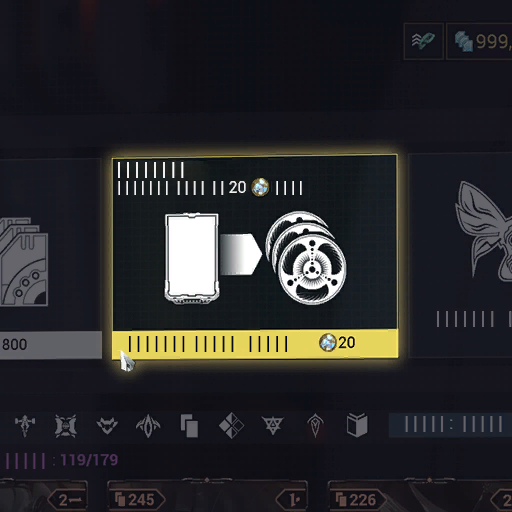Click the search field beside filter icons

click(450, 425)
